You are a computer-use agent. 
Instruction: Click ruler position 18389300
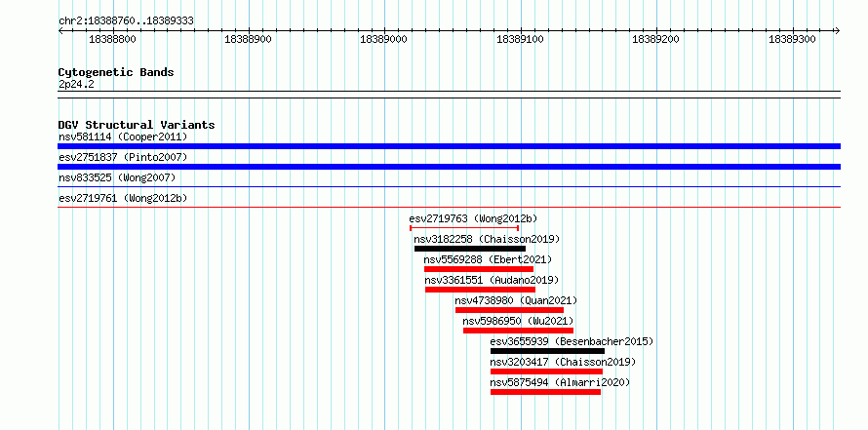792,40
